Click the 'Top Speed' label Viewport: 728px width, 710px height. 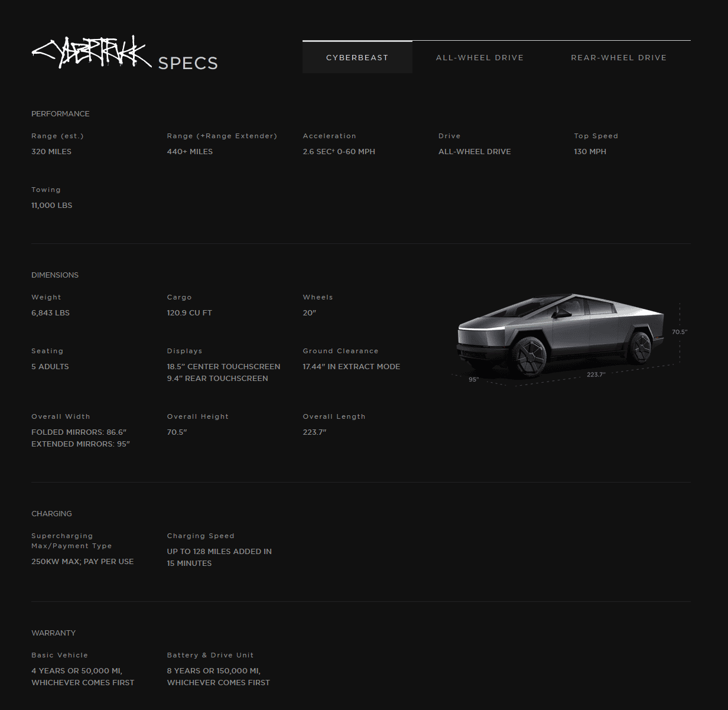(x=596, y=136)
